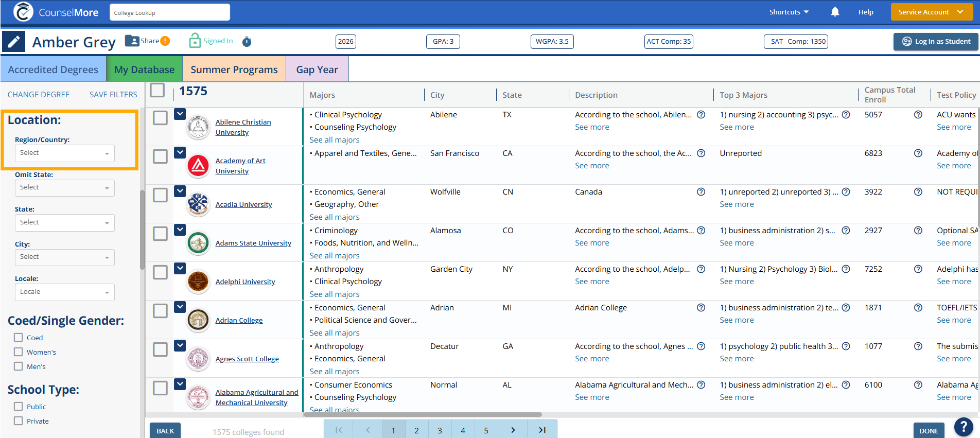Open the Service Account dropdown
The width and height of the screenshot is (980, 438).
[x=932, y=12]
